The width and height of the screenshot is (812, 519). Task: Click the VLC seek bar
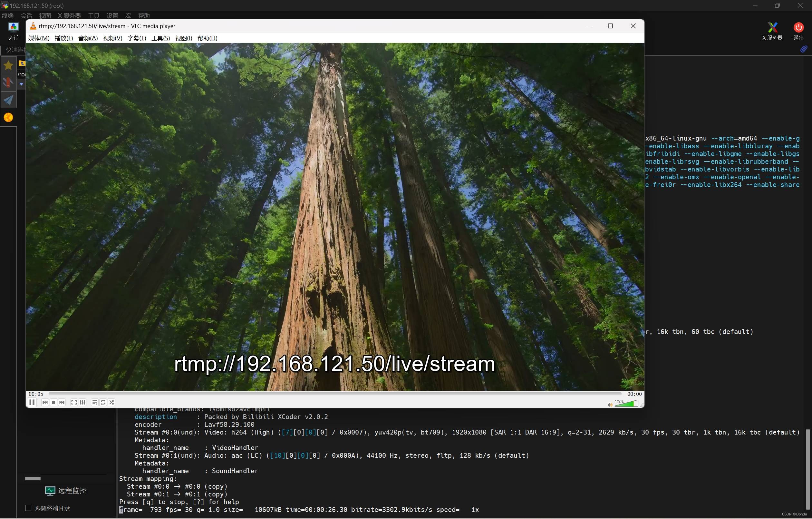click(335, 394)
